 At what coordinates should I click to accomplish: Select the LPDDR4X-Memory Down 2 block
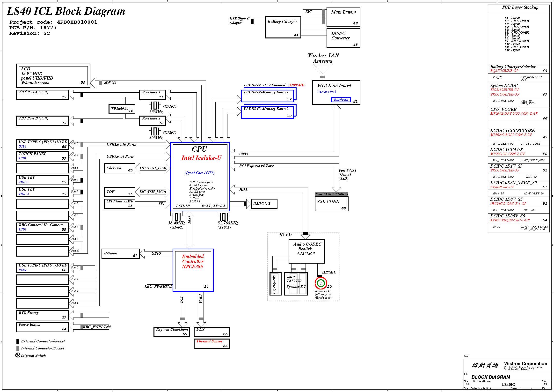click(269, 112)
